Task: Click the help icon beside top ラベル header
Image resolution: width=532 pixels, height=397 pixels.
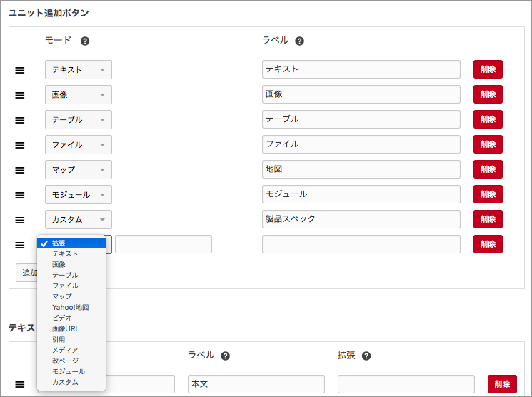Action: (x=299, y=41)
